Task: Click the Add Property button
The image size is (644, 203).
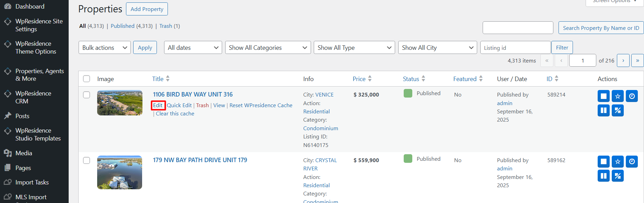Action: coord(147,9)
